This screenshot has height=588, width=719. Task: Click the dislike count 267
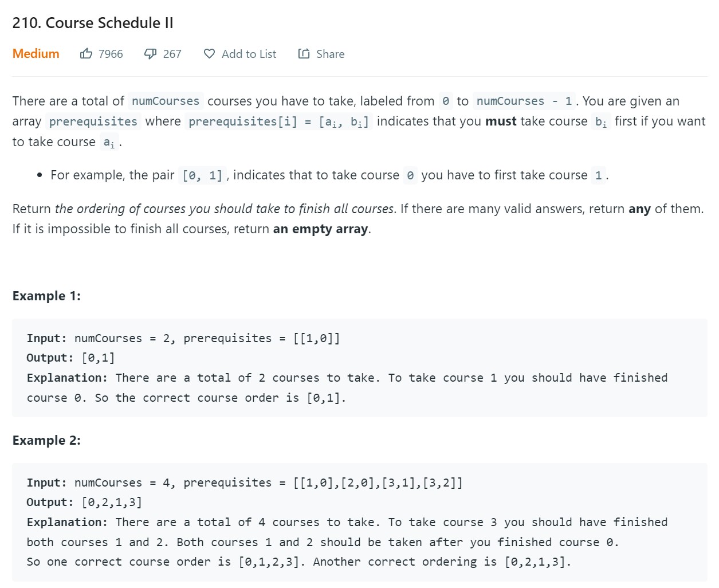(172, 54)
